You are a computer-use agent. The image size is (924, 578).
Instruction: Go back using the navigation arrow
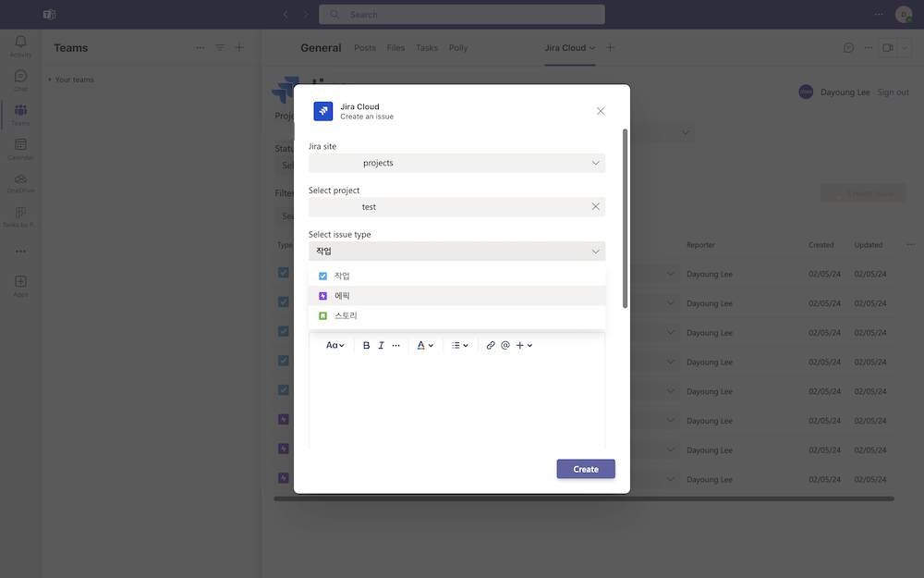(286, 15)
